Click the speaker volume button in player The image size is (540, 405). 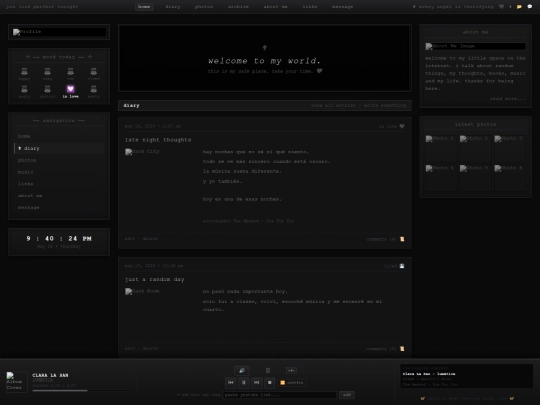click(x=242, y=371)
